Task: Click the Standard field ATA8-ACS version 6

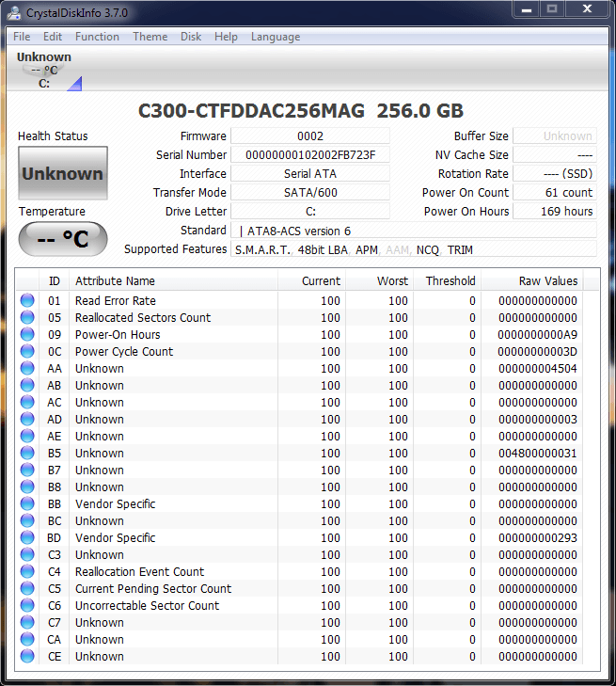Action: click(x=414, y=231)
